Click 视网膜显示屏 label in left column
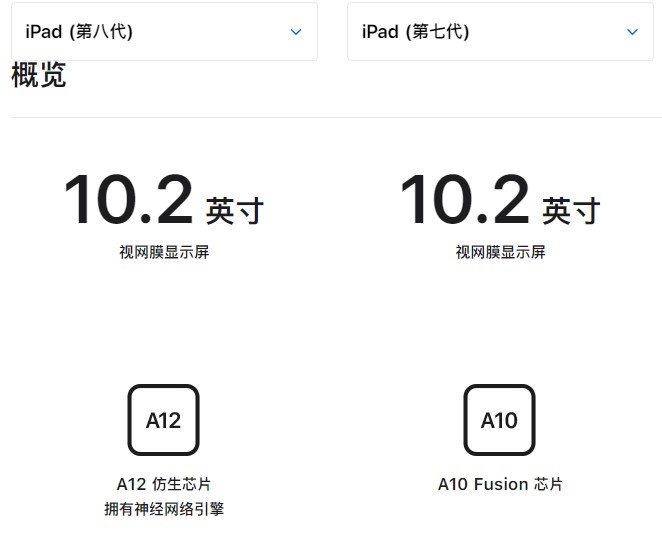This screenshot has width=662, height=535. point(164,252)
